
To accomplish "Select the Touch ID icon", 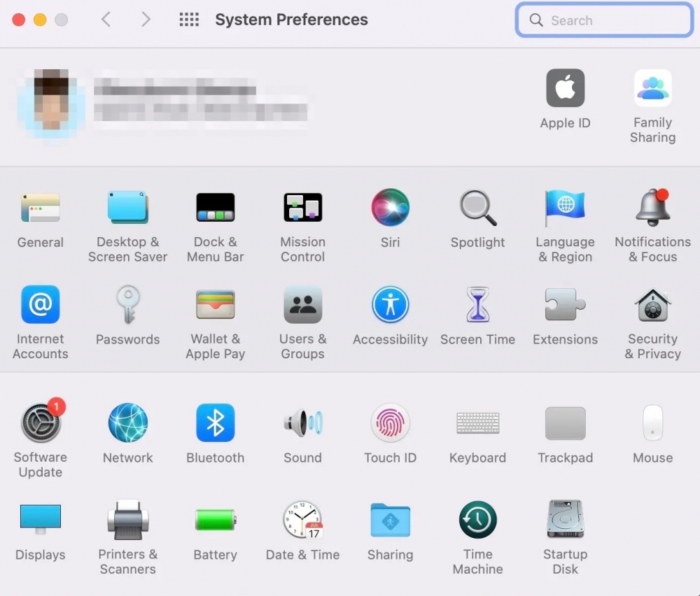I will (390, 423).
